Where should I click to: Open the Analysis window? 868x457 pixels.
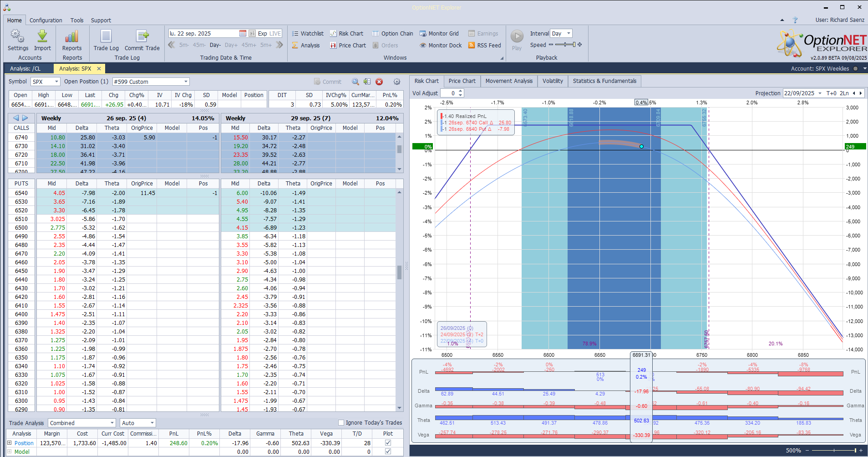[x=306, y=45]
